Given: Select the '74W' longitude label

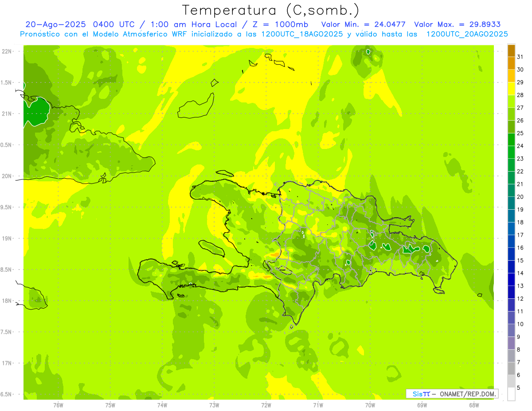Looking at the screenshot, I should [162, 405].
